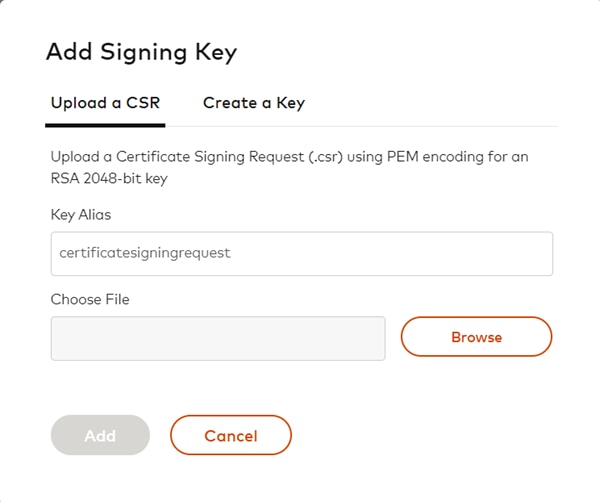The height and width of the screenshot is (502, 600).
Task: Click the Choose File label
Action: point(90,298)
